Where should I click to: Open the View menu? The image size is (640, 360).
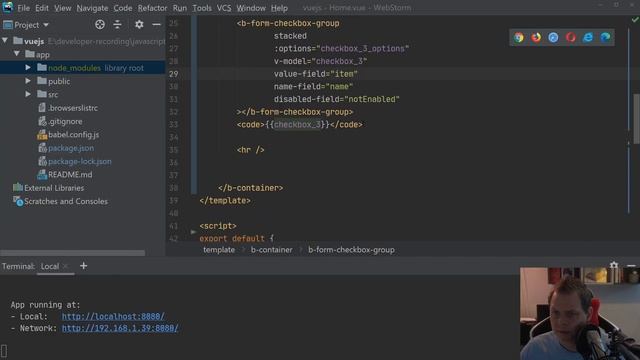tap(62, 8)
